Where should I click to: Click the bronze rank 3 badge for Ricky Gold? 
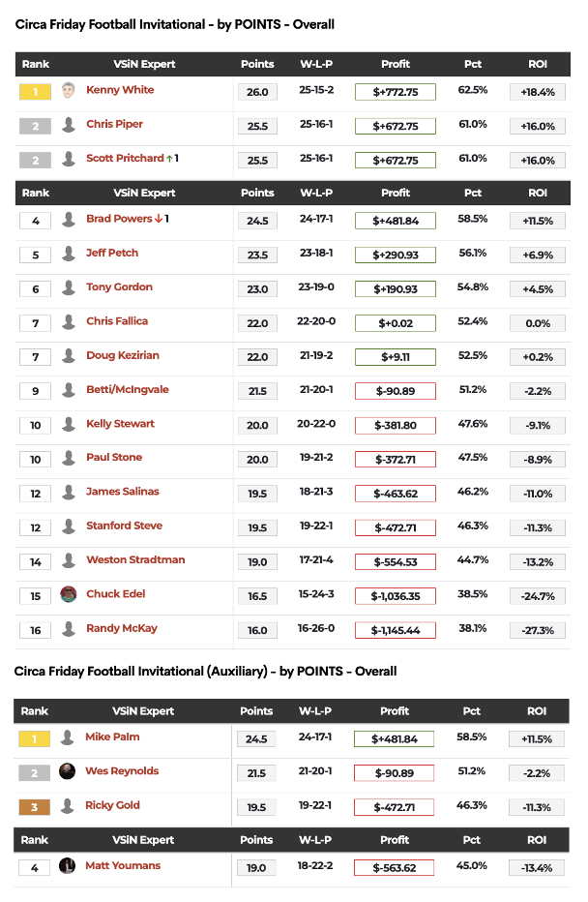click(34, 806)
